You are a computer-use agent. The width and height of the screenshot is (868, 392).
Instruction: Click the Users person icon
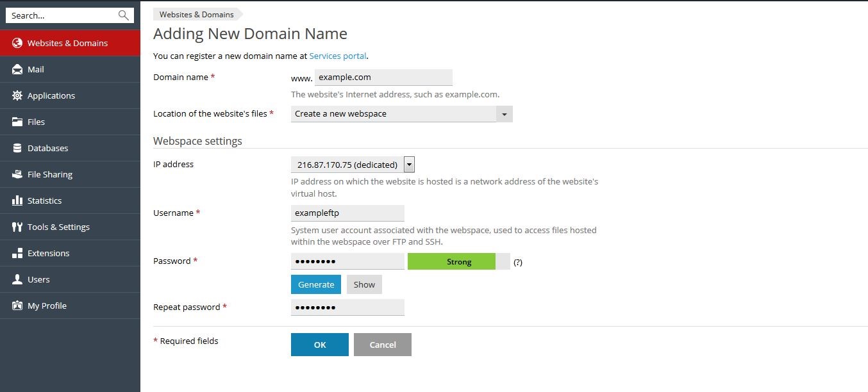pyautogui.click(x=17, y=279)
